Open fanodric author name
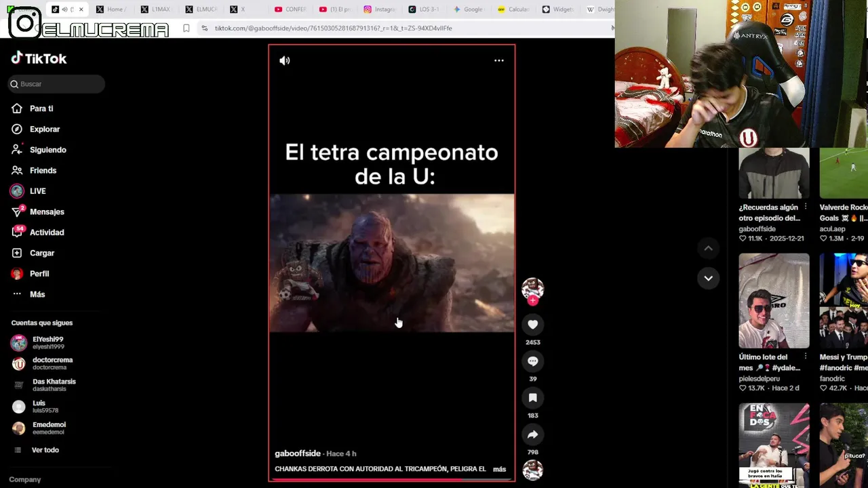 tap(832, 379)
